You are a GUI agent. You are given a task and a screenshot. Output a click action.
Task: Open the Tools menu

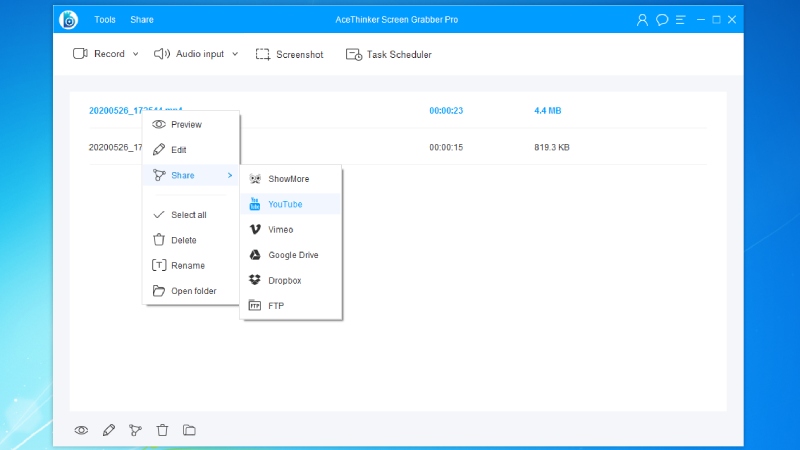point(105,19)
